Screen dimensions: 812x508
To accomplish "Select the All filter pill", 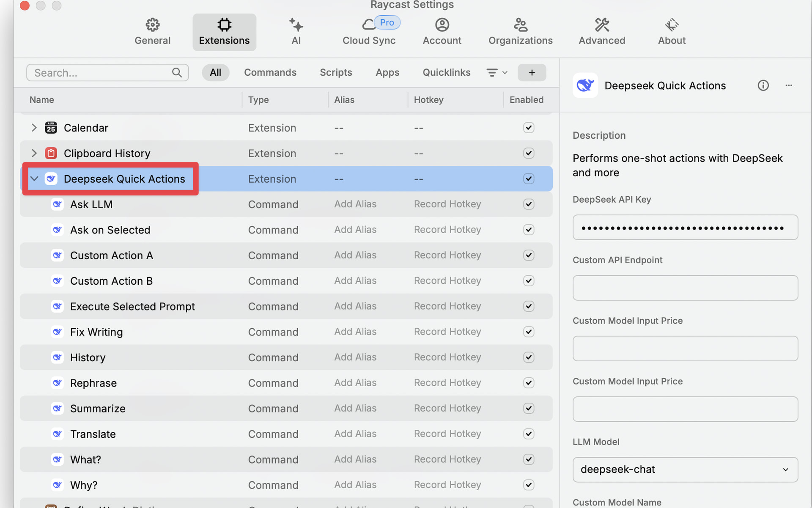I will (215, 72).
